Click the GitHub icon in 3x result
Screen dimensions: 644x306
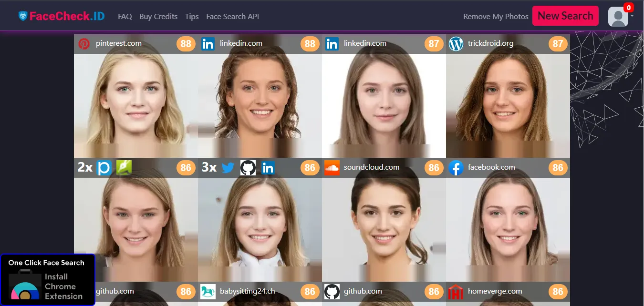[248, 168]
